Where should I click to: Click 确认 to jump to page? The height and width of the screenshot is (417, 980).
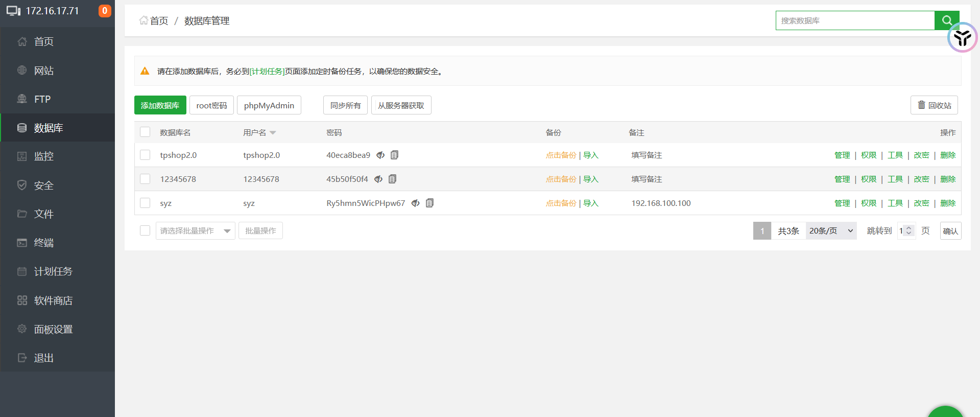(x=950, y=230)
